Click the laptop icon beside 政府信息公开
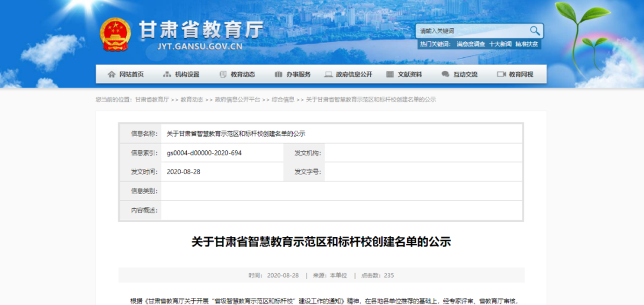This screenshot has height=305, width=644. pos(328,75)
